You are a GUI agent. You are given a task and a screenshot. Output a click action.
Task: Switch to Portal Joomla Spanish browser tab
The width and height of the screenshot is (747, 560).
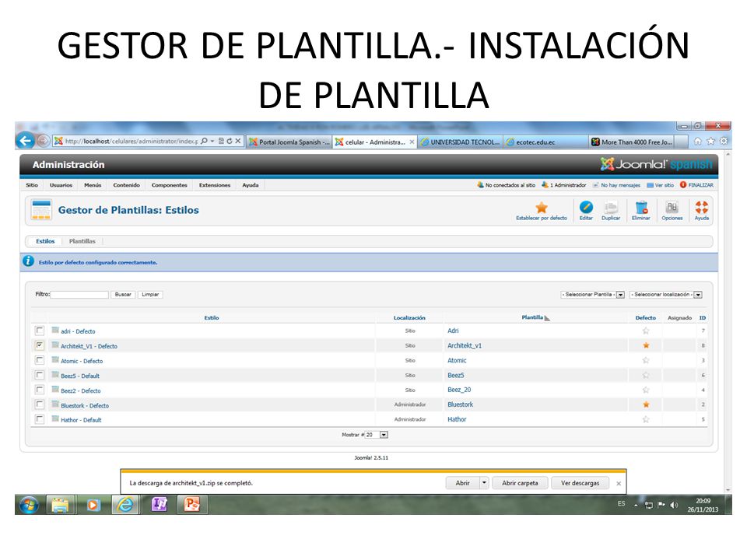coord(289,142)
